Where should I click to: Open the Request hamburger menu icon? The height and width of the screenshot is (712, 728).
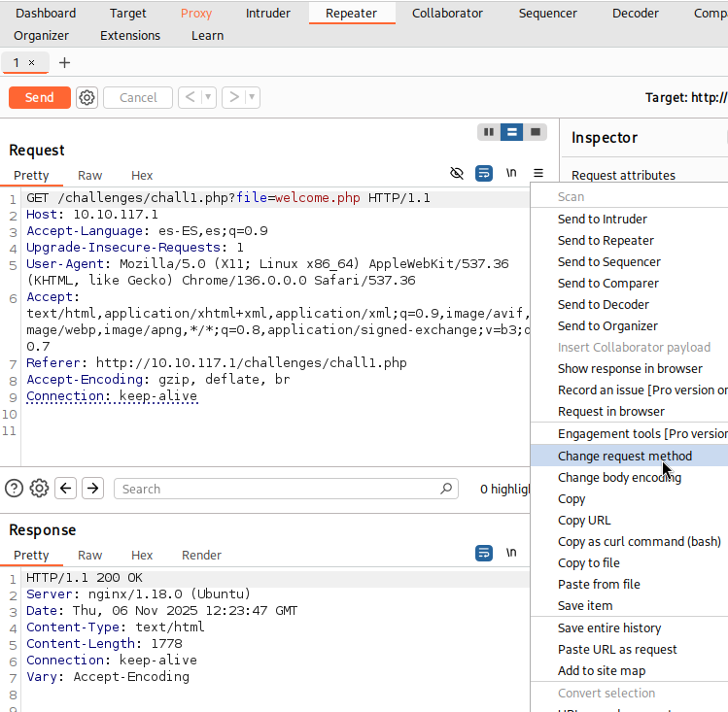point(538,173)
